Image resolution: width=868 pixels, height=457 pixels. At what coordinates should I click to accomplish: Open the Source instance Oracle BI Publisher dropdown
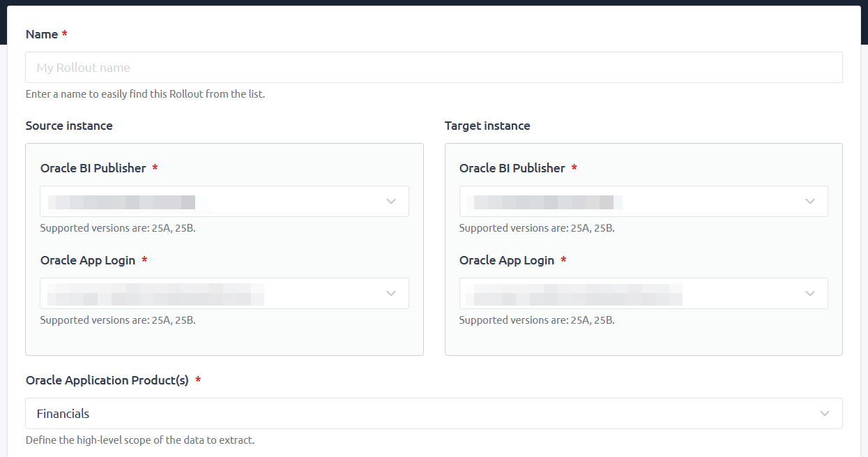click(224, 202)
